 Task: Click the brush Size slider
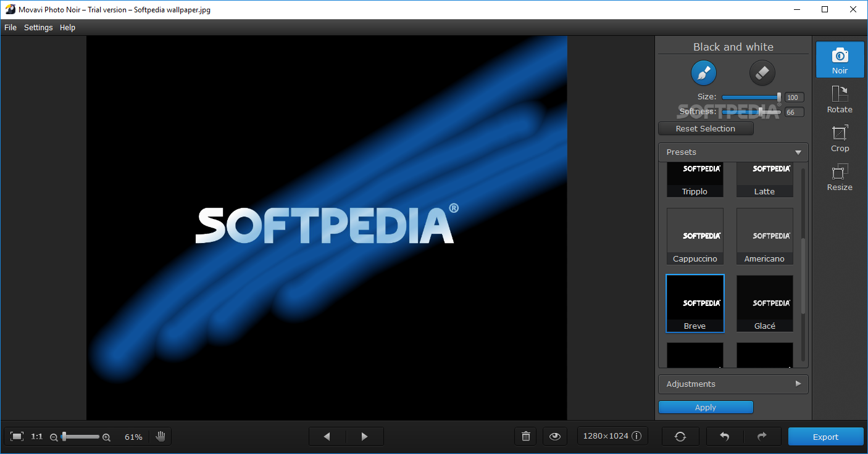751,97
